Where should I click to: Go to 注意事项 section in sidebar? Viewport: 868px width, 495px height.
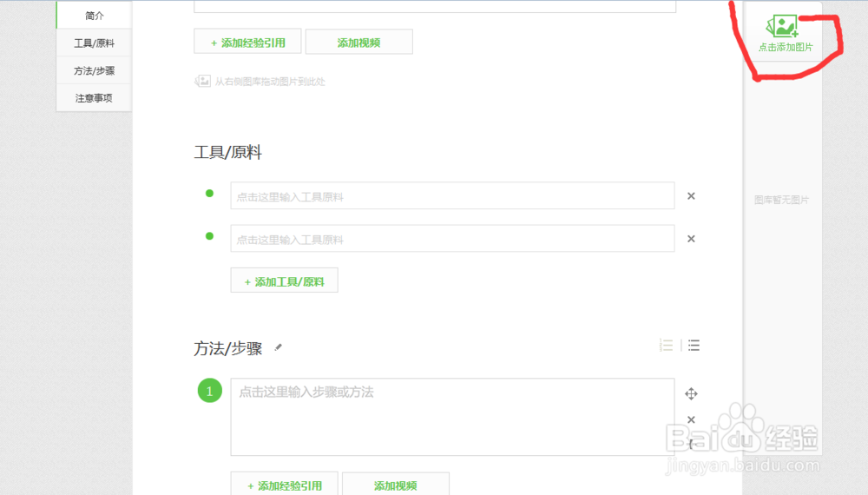(x=94, y=98)
